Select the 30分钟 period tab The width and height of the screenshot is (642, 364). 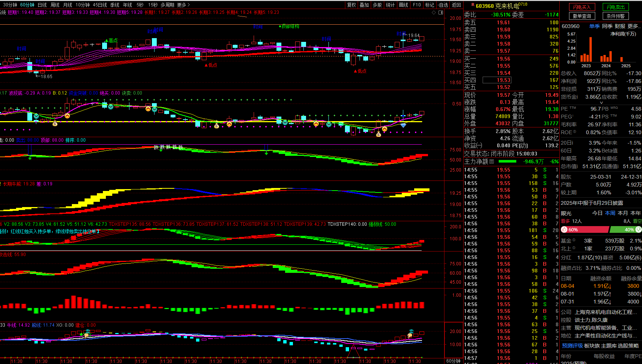pyautogui.click(x=10, y=5)
